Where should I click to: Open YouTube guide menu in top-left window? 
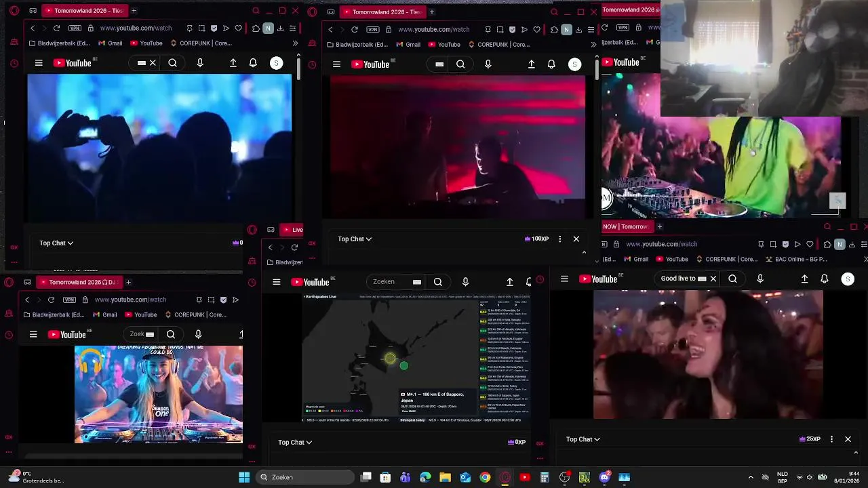(x=39, y=63)
